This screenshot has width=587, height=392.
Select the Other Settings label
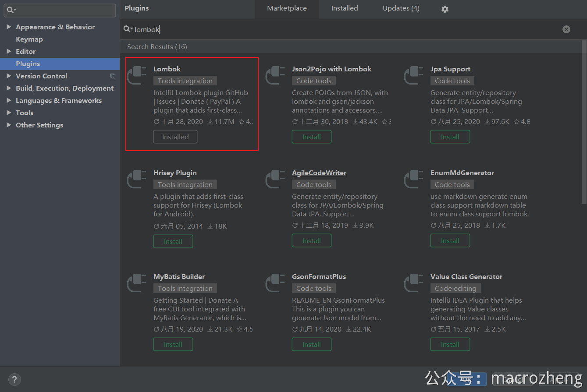[39, 125]
